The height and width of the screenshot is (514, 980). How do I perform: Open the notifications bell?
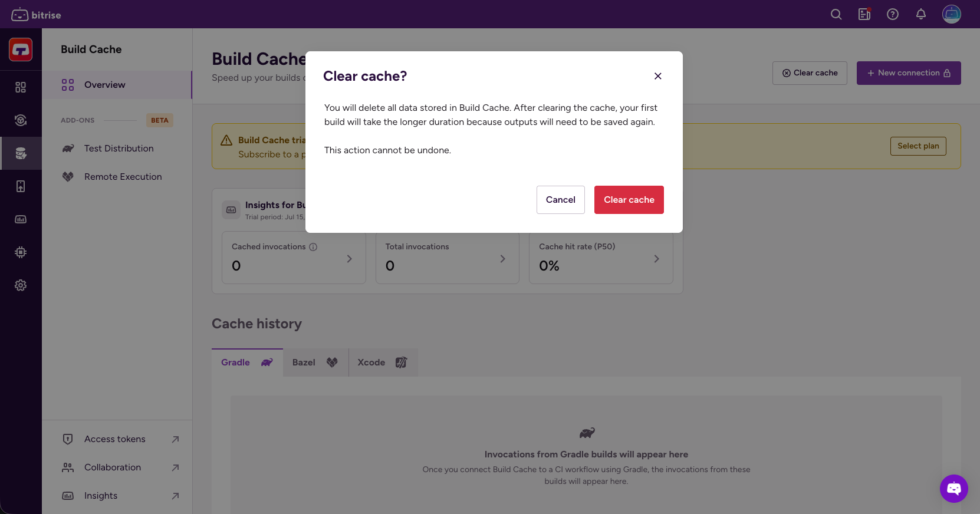pyautogui.click(x=920, y=14)
